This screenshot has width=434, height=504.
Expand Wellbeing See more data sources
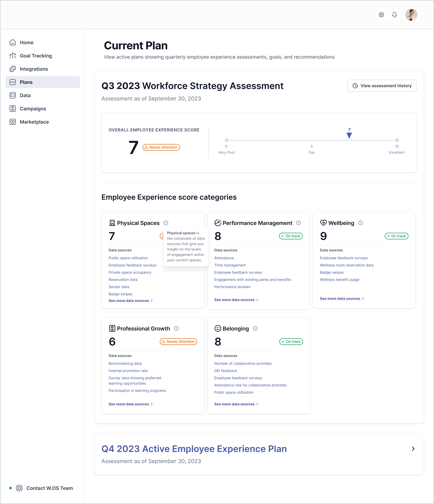click(x=342, y=299)
